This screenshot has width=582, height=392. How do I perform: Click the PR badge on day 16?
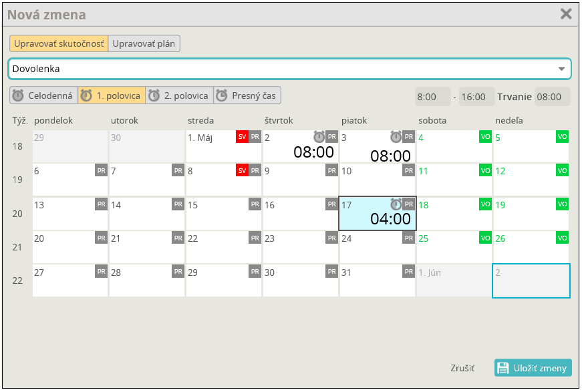(332, 204)
